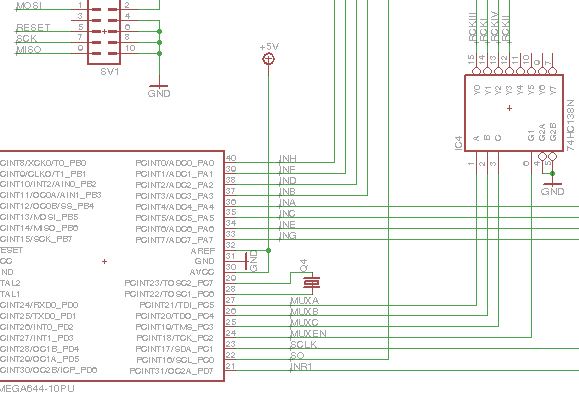This screenshot has width=579, height=406.
Task: Click the INR1 net label at pin 21
Action: 301,367
